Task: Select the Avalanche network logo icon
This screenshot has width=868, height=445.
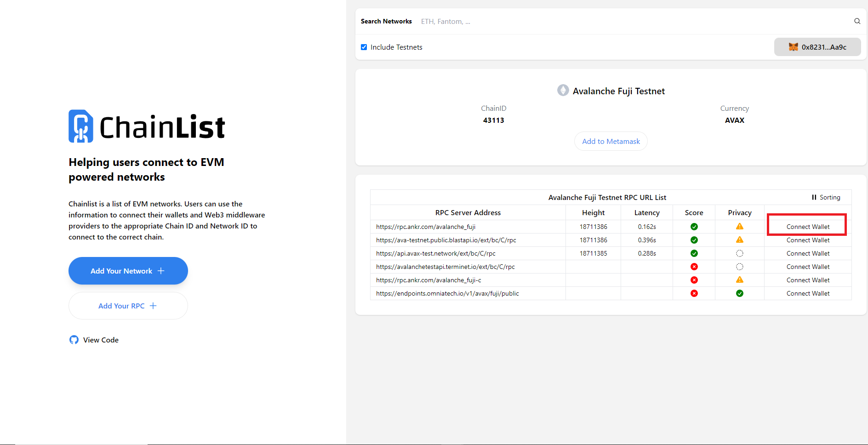Action: click(563, 90)
